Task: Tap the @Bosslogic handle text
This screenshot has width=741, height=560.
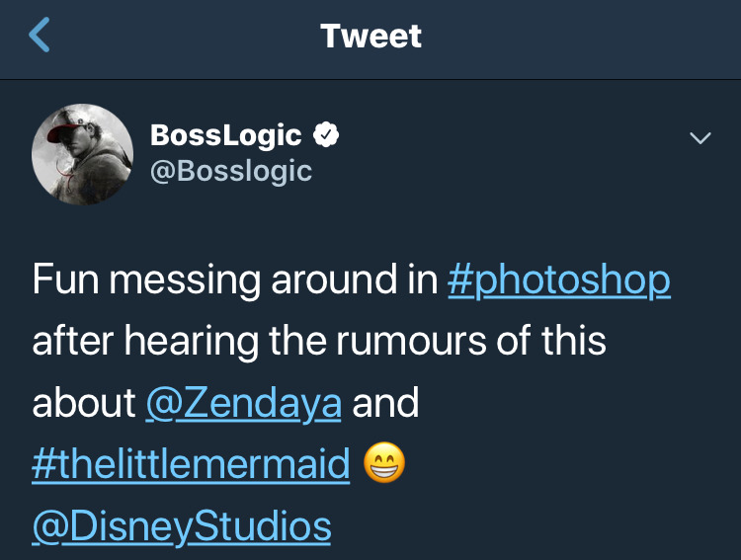Action: pos(230,171)
